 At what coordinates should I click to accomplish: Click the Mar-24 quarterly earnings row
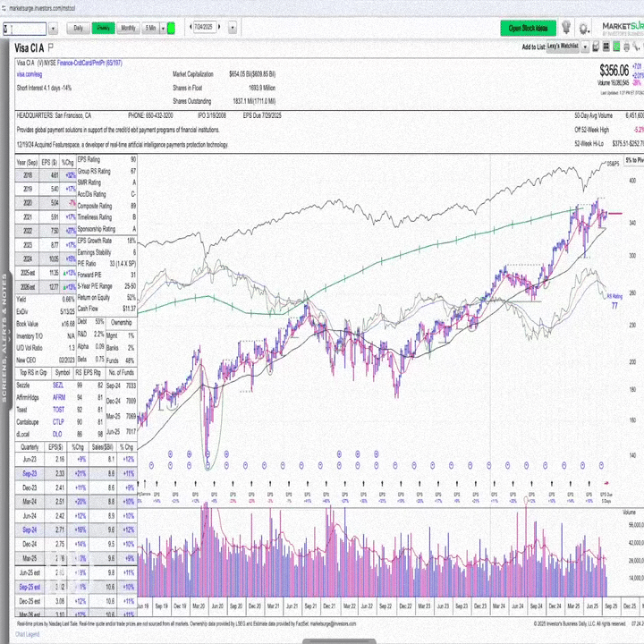pos(75,502)
